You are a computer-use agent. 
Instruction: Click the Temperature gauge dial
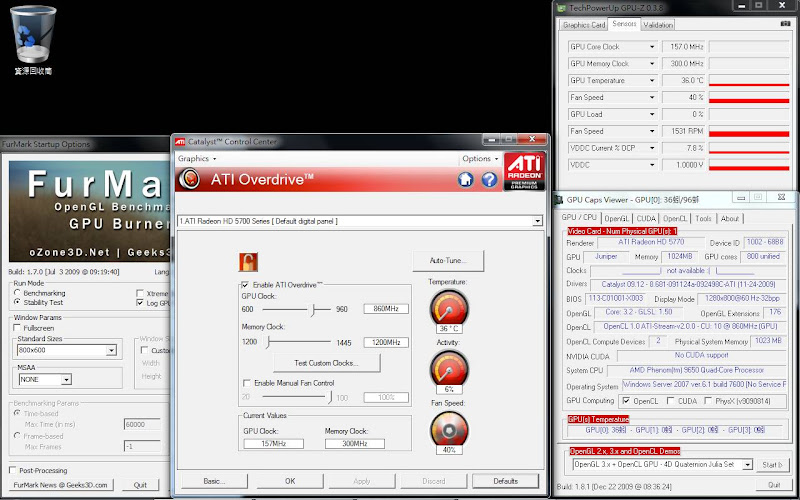449,308
